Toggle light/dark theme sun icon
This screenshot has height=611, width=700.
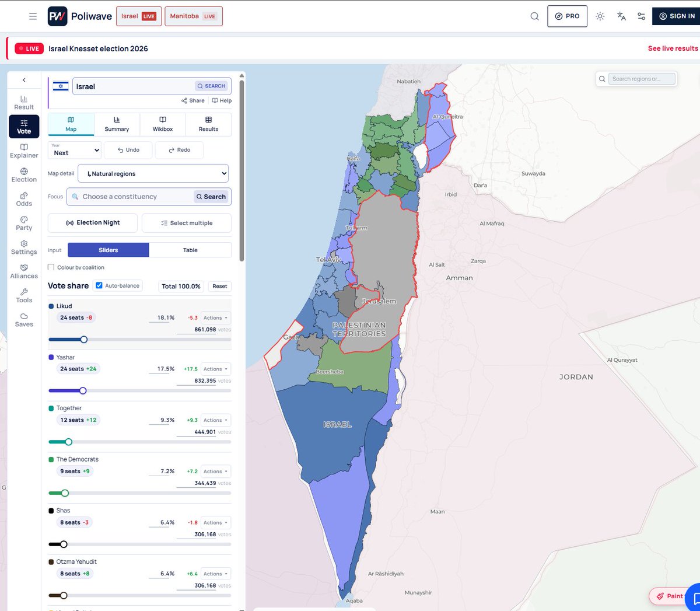[x=600, y=16]
